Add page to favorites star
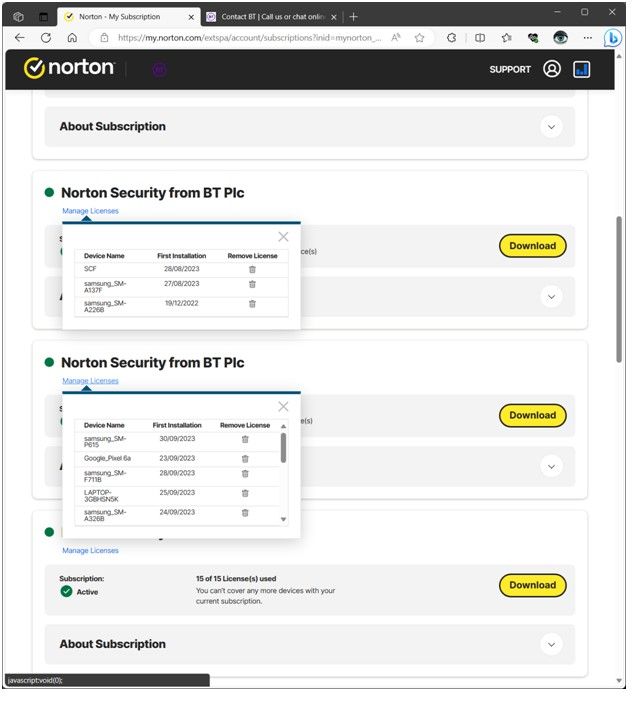The image size is (634, 702). [x=420, y=37]
